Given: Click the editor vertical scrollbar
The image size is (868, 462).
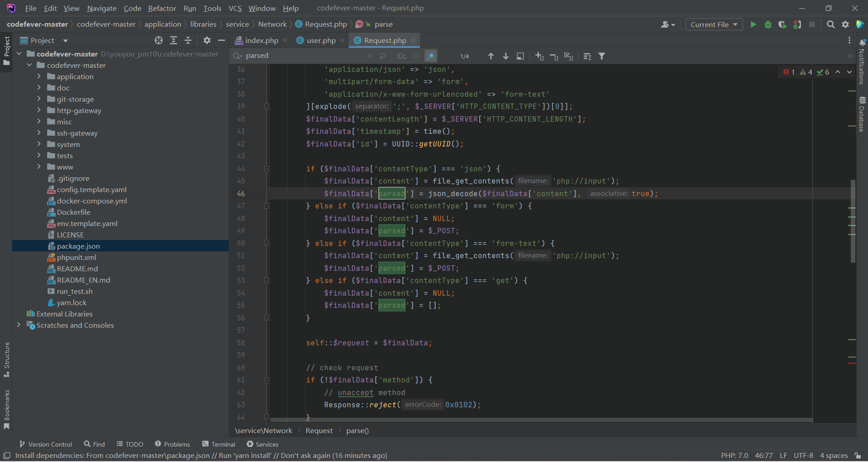Looking at the screenshot, I should [853, 222].
